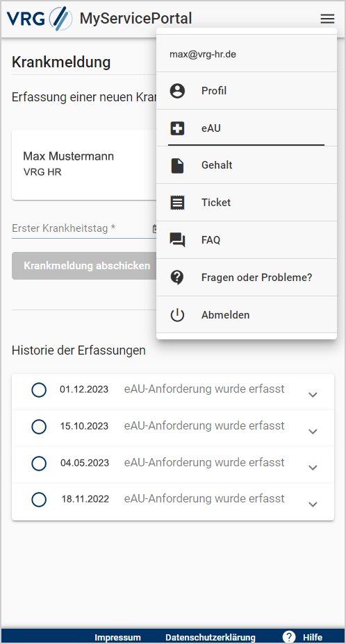
Task: Choose Fragen oder Probleme? menu item
Action: pos(247,277)
